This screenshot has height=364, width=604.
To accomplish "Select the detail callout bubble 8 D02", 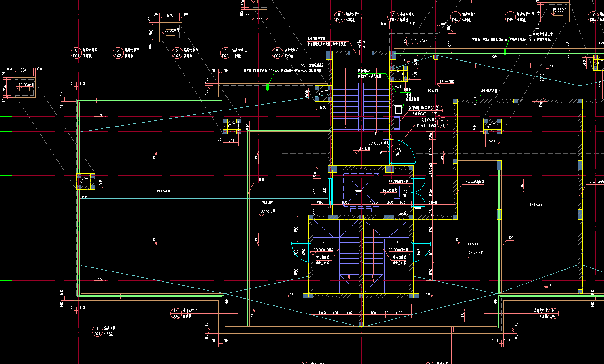I will pyautogui.click(x=277, y=53).
